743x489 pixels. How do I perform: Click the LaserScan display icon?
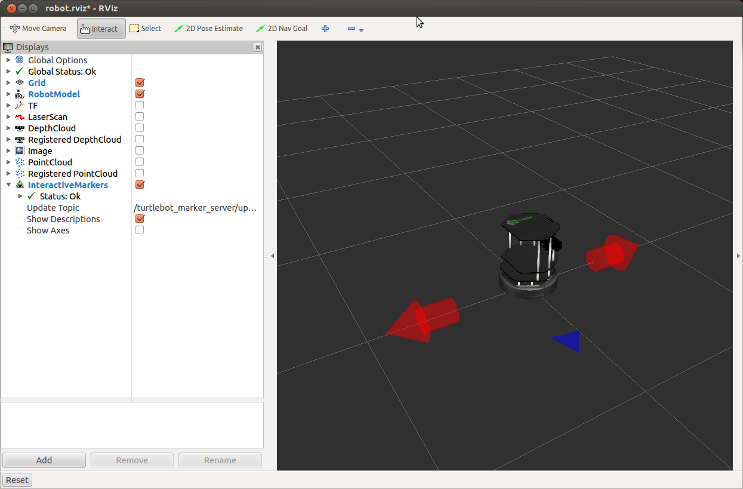(x=20, y=117)
